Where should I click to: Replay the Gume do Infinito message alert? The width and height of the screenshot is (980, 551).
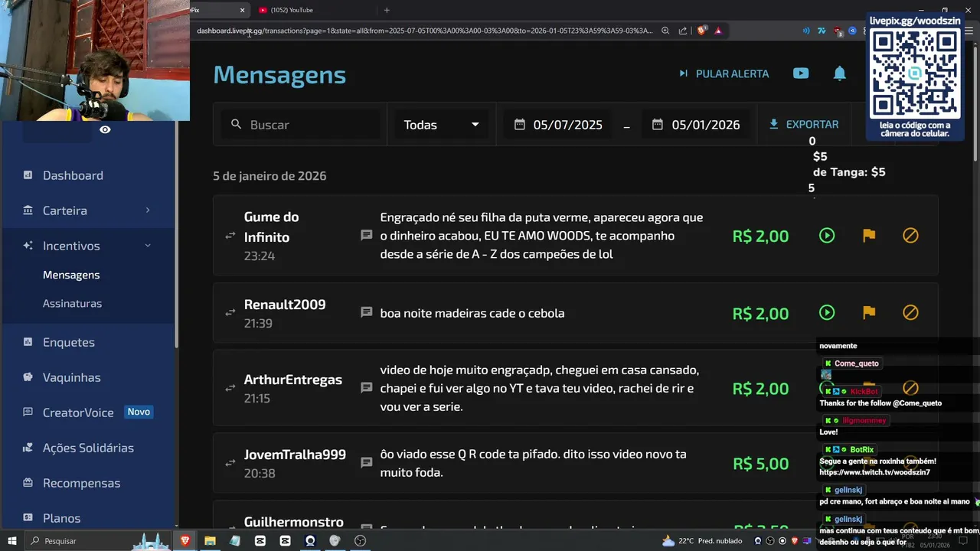click(x=827, y=236)
